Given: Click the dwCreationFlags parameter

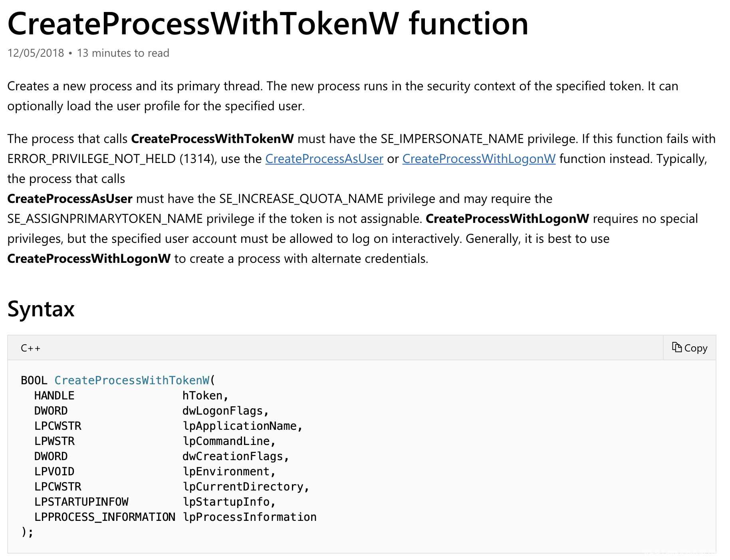Looking at the screenshot, I should [x=233, y=456].
